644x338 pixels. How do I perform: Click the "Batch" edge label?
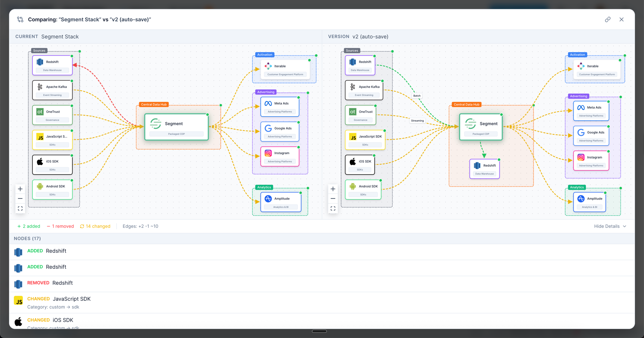[x=417, y=96]
